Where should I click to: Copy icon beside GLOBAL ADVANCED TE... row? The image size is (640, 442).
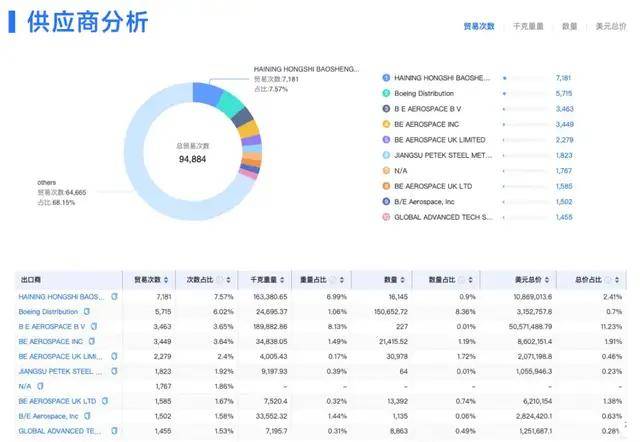114,431
